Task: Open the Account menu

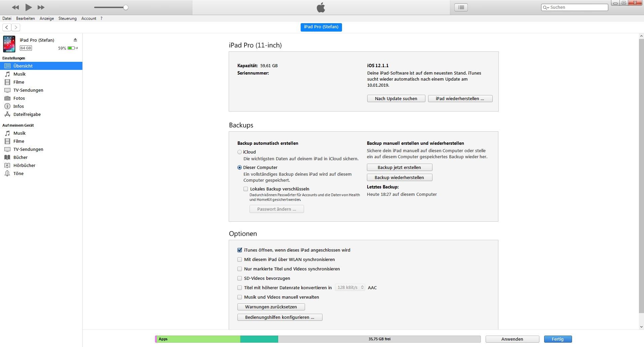Action: (x=89, y=18)
